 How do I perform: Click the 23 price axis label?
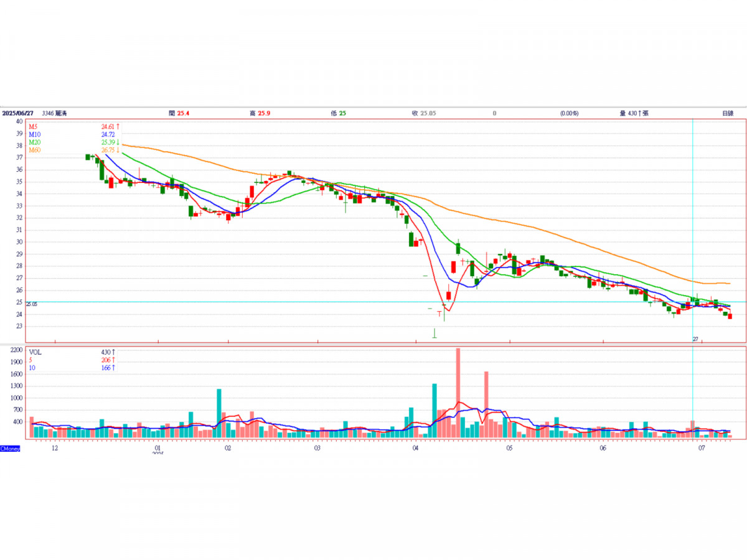[19, 326]
